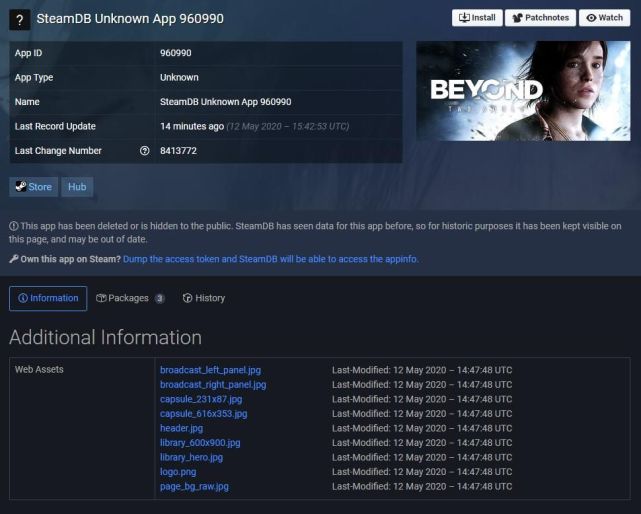Open library_hero.jpg asset link
Screen dimensions: 641x514
[191, 457]
